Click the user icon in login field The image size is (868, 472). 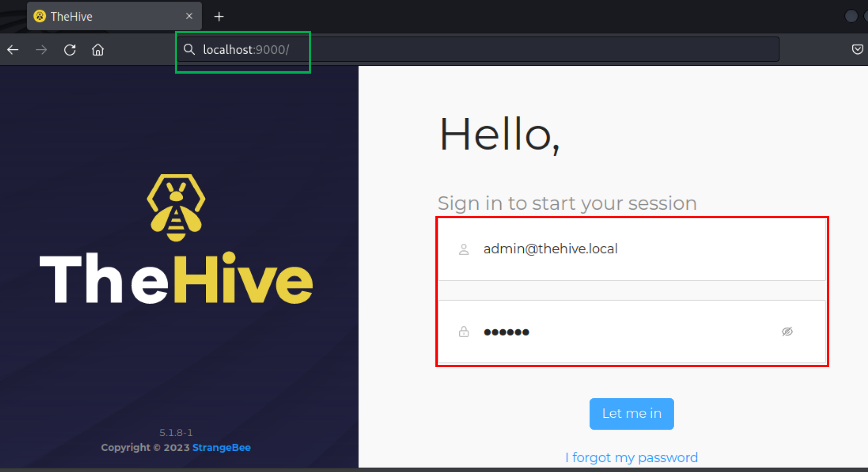pyautogui.click(x=464, y=249)
